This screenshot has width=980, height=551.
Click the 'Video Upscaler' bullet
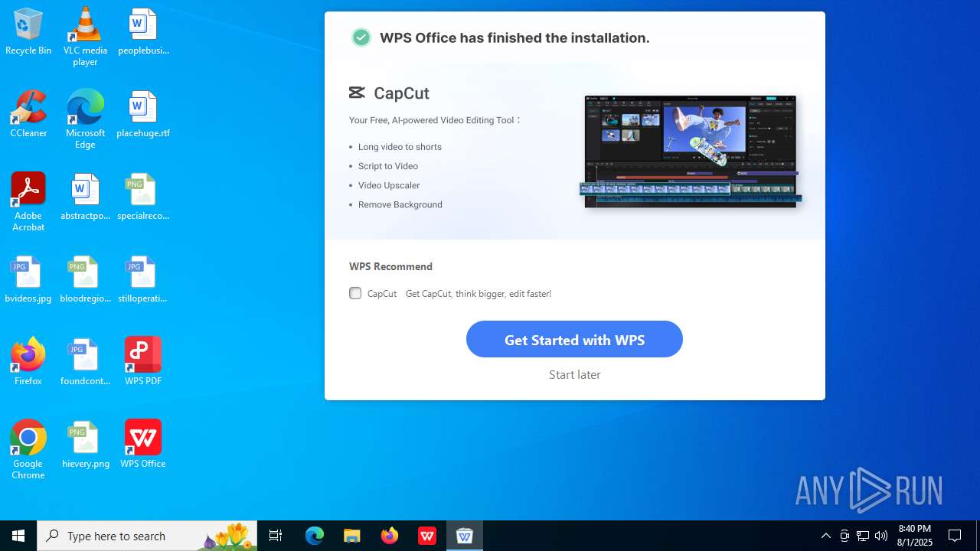coord(389,185)
